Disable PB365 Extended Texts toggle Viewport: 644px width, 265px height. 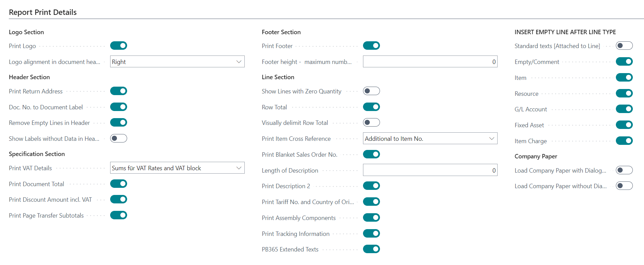pos(371,249)
